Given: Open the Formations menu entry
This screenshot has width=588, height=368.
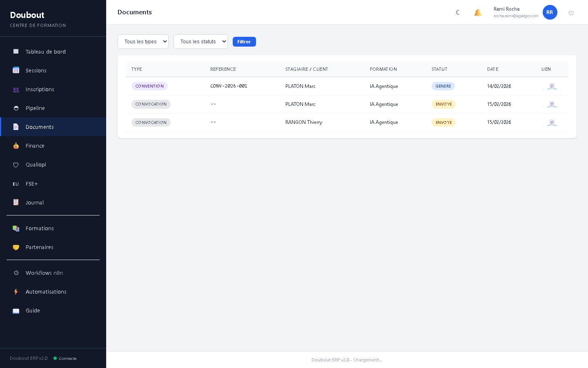Looking at the screenshot, I should pyautogui.click(x=40, y=228).
